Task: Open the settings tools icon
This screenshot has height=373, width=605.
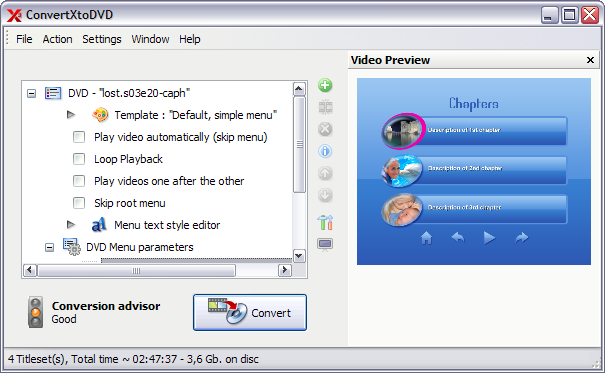Action: pos(325,222)
